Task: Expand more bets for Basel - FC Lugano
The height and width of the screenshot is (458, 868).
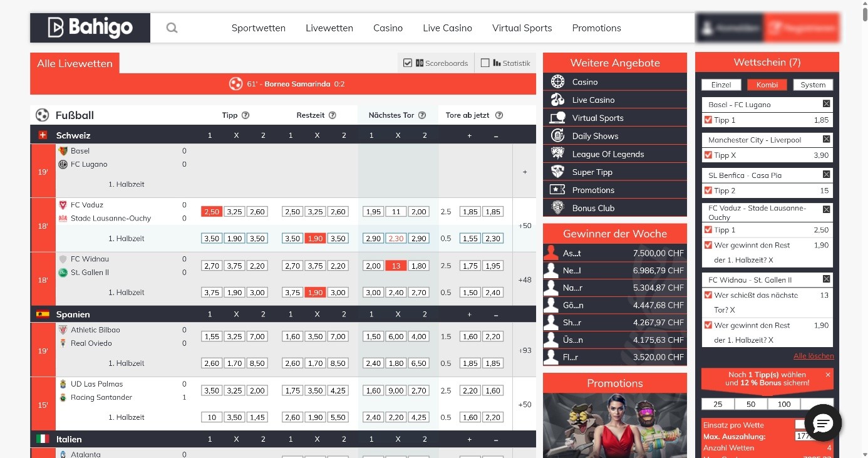Action: point(524,172)
